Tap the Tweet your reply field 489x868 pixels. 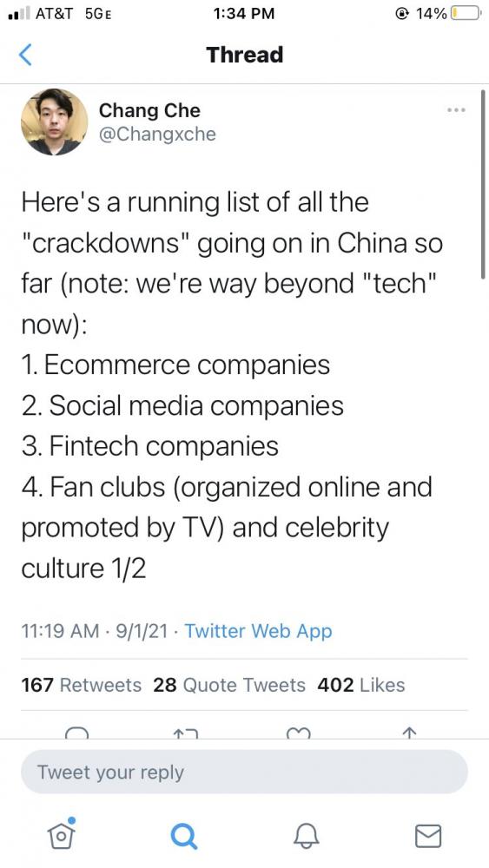pos(244,773)
